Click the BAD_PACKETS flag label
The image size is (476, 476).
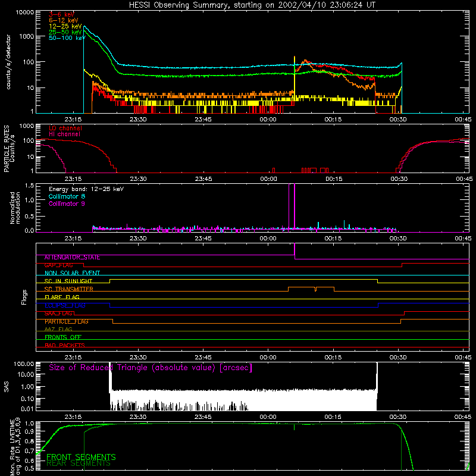tap(65, 345)
